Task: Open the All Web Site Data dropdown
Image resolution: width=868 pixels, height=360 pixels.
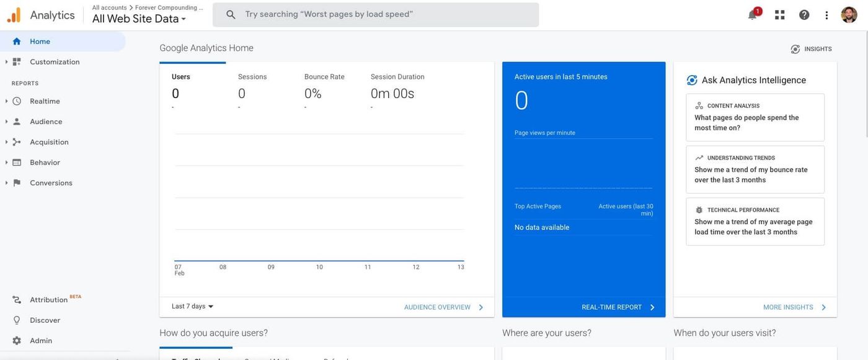Action: pyautogui.click(x=139, y=19)
